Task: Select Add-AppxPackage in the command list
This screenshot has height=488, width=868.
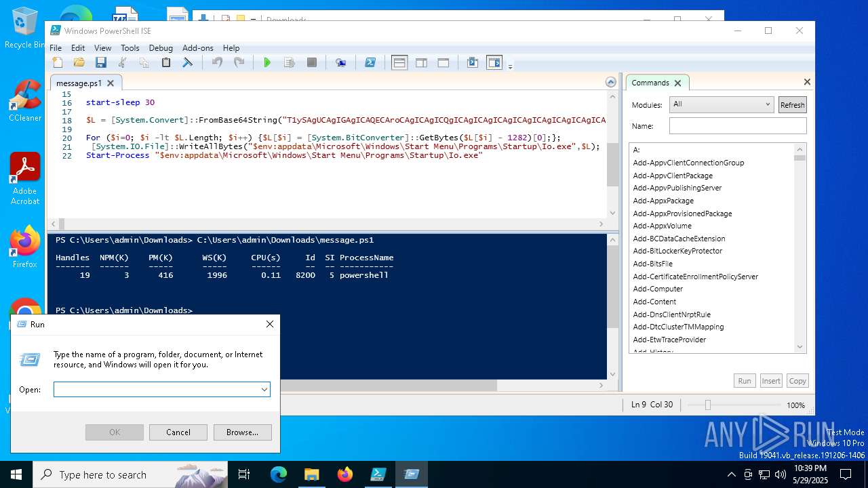Action: click(x=663, y=201)
